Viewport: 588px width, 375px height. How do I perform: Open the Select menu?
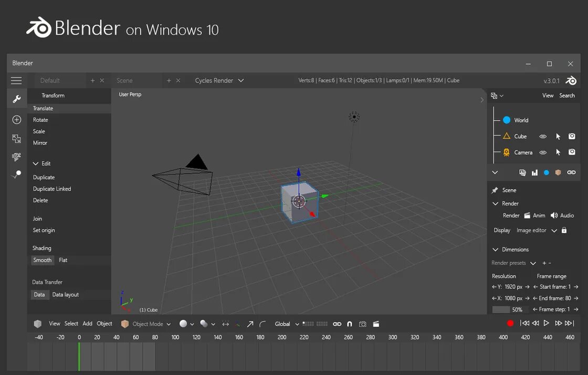pyautogui.click(x=71, y=324)
